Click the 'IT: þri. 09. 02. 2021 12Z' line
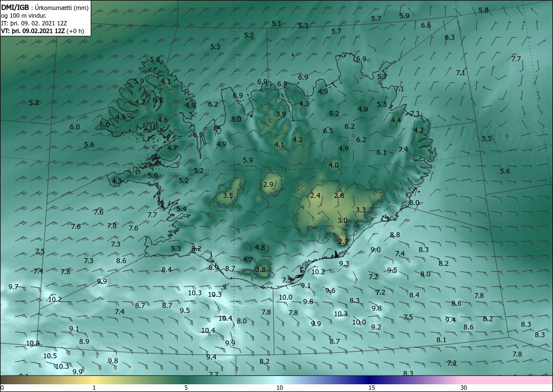Screen dimensions: 553x392 point(34,23)
